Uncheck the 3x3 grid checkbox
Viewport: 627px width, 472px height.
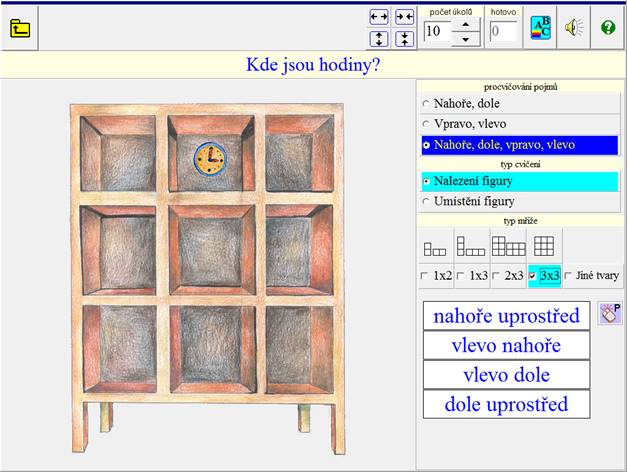pyautogui.click(x=532, y=276)
